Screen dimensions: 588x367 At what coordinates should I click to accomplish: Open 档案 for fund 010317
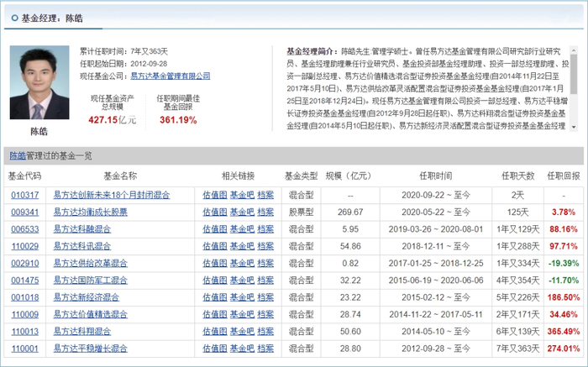pos(265,195)
